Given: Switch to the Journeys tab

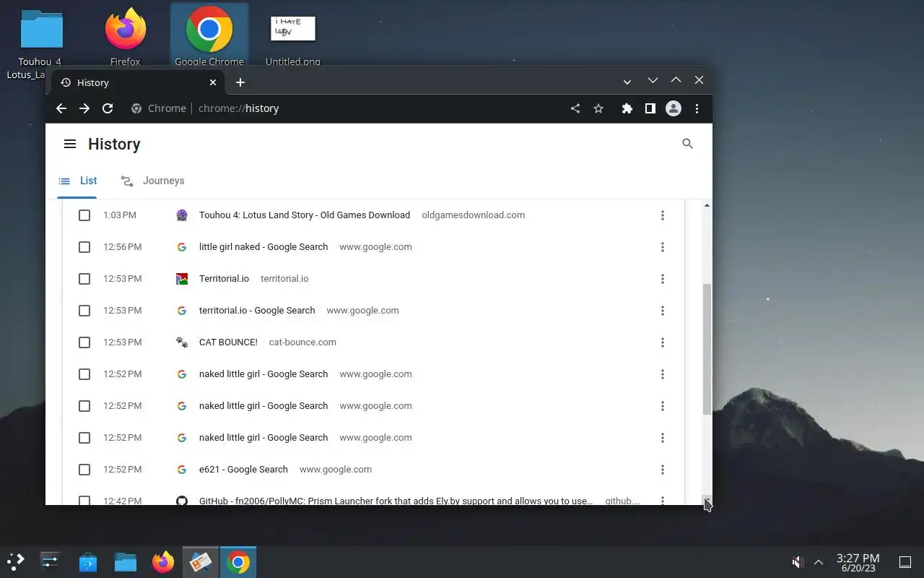Looking at the screenshot, I should point(153,181).
